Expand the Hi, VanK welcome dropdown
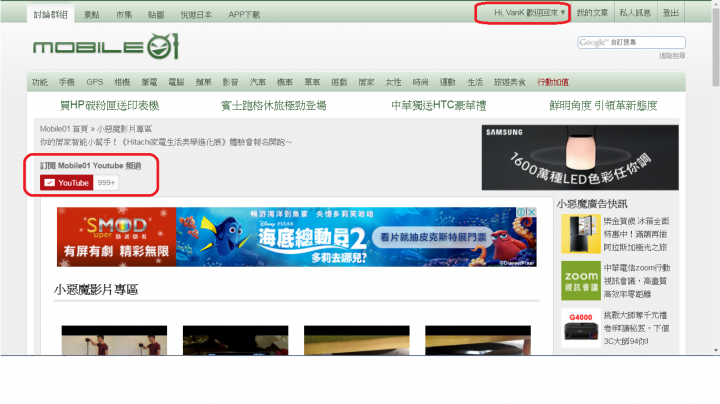Screen dimensions: 720x404 click(x=529, y=13)
